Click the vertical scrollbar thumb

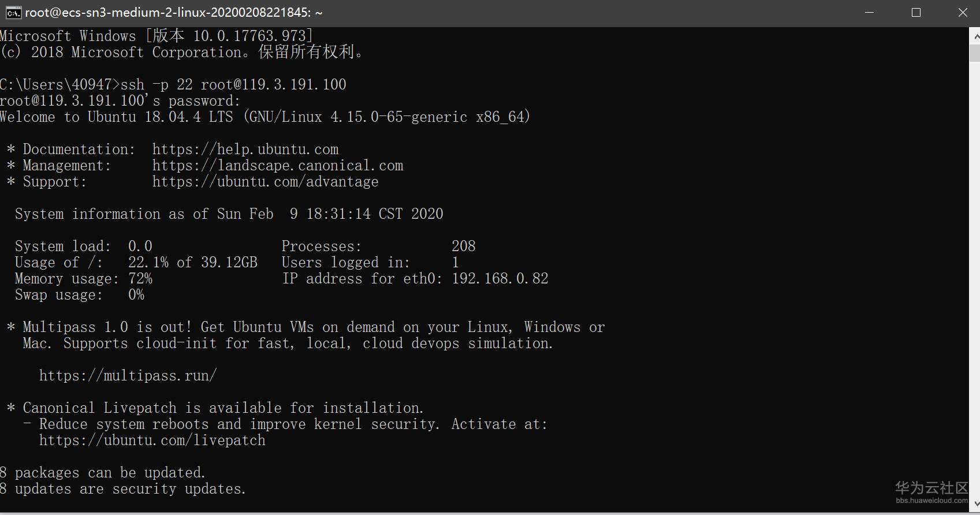coord(975,53)
